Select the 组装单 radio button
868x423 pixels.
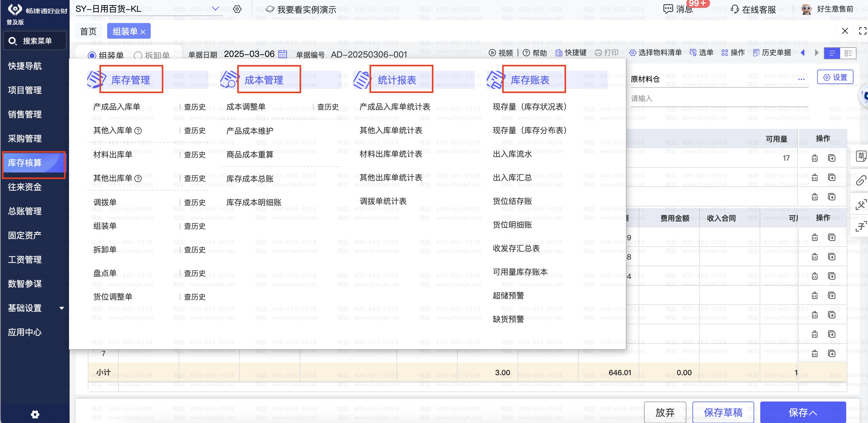(x=92, y=55)
